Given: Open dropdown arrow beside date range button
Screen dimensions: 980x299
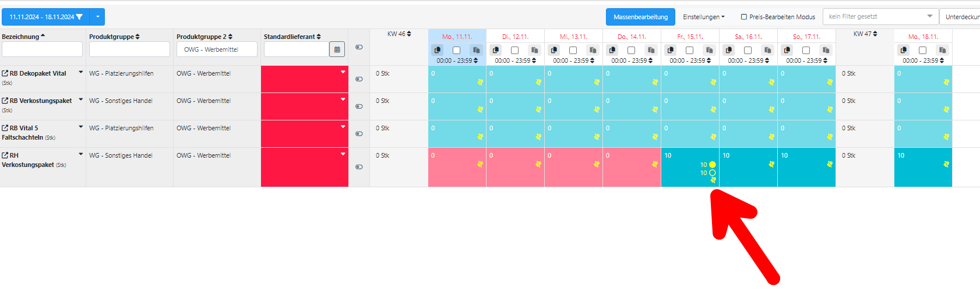Looking at the screenshot, I should point(98,17).
